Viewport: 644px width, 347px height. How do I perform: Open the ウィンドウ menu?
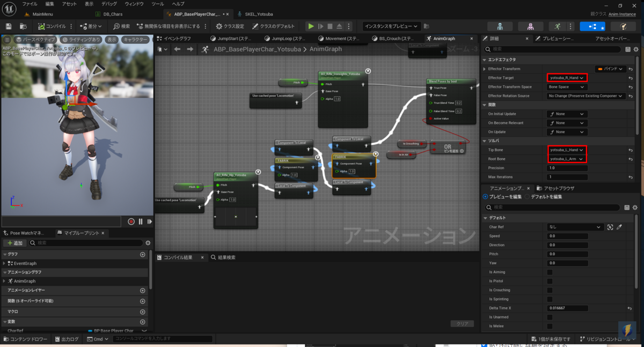tap(134, 4)
